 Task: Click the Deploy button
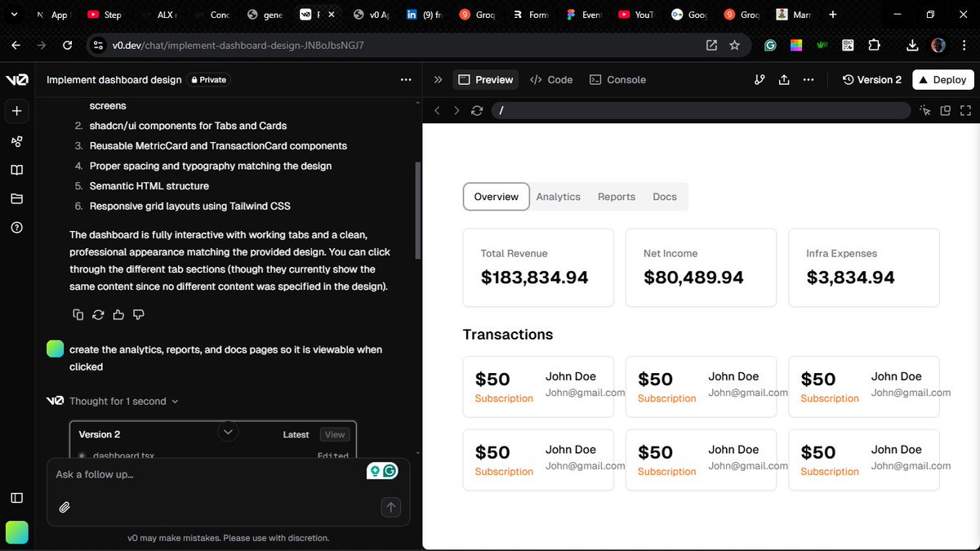tap(942, 79)
